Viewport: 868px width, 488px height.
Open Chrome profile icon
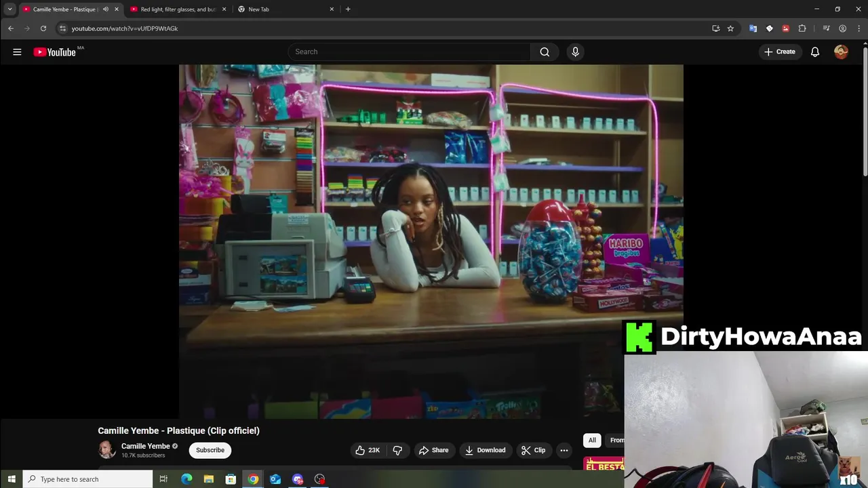coord(843,28)
